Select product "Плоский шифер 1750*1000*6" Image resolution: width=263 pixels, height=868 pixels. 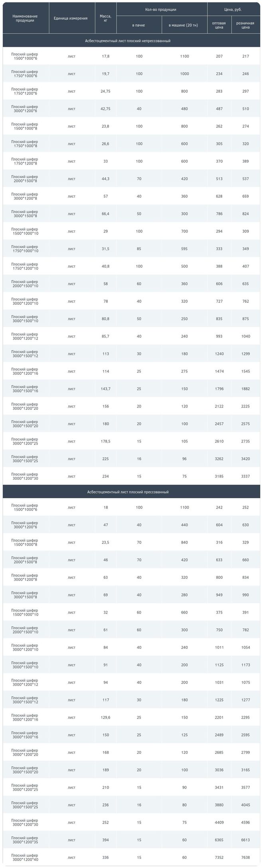coord(25,74)
